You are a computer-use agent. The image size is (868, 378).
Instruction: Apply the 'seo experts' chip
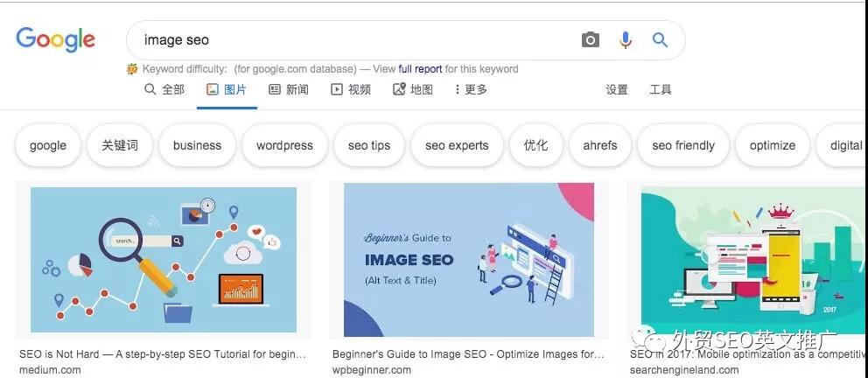pos(457,145)
